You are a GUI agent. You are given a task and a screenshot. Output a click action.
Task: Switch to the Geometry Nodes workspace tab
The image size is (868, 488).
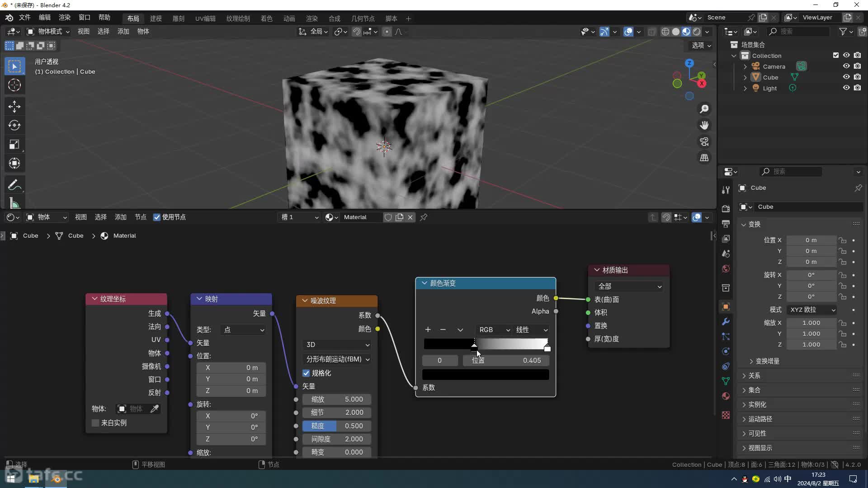pos(363,19)
